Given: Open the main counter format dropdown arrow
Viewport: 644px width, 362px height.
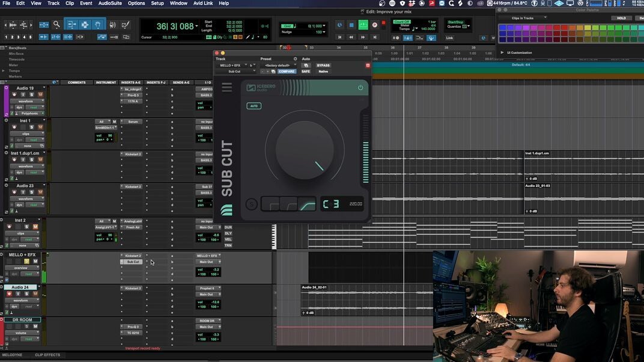Looking at the screenshot, I should click(x=196, y=26).
